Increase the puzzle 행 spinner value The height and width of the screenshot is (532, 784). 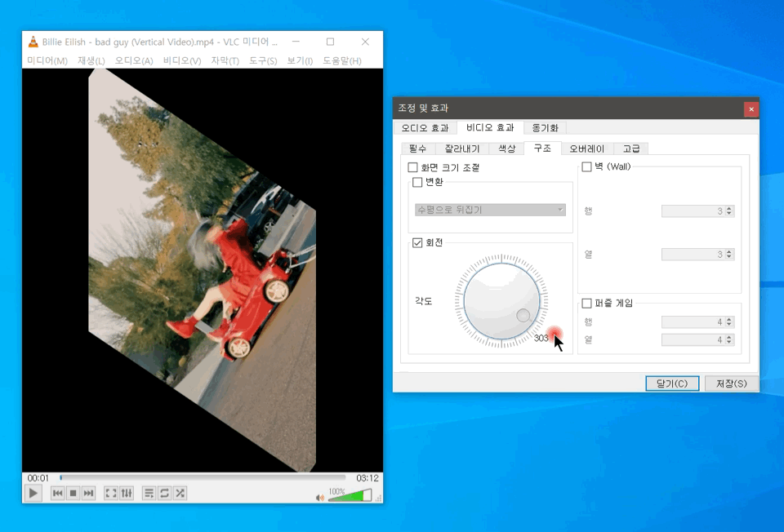tap(729, 319)
